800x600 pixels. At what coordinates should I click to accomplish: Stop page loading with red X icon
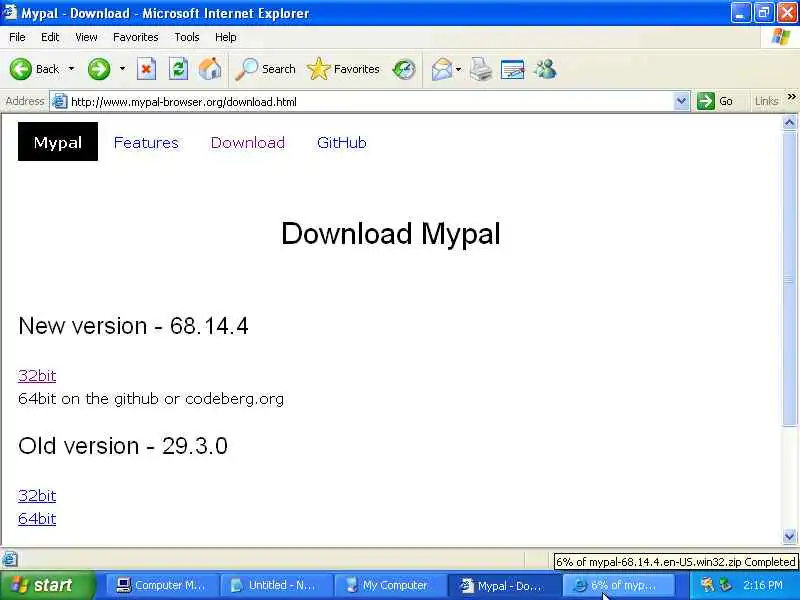[x=146, y=69]
